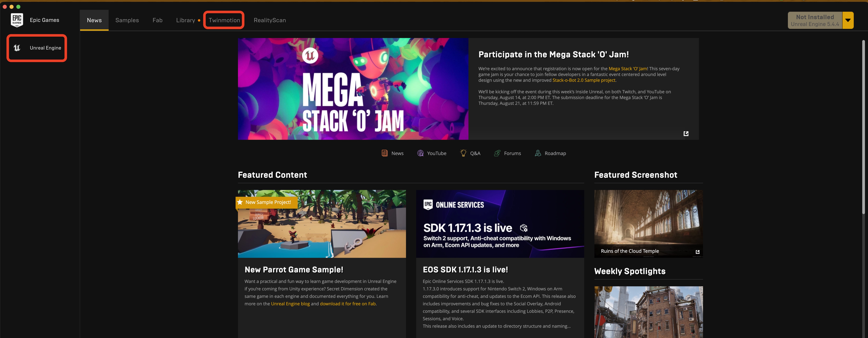Click the Q&A lightbulb icon
This screenshot has width=868, height=338.
463,153
